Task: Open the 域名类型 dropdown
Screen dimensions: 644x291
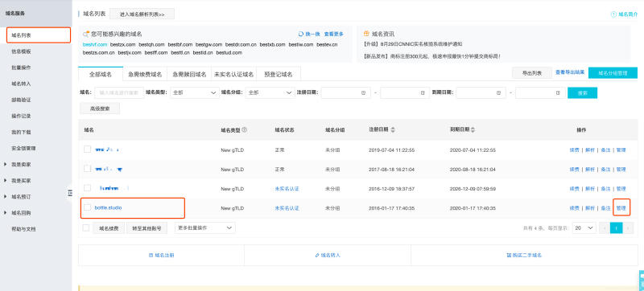Action: point(195,93)
